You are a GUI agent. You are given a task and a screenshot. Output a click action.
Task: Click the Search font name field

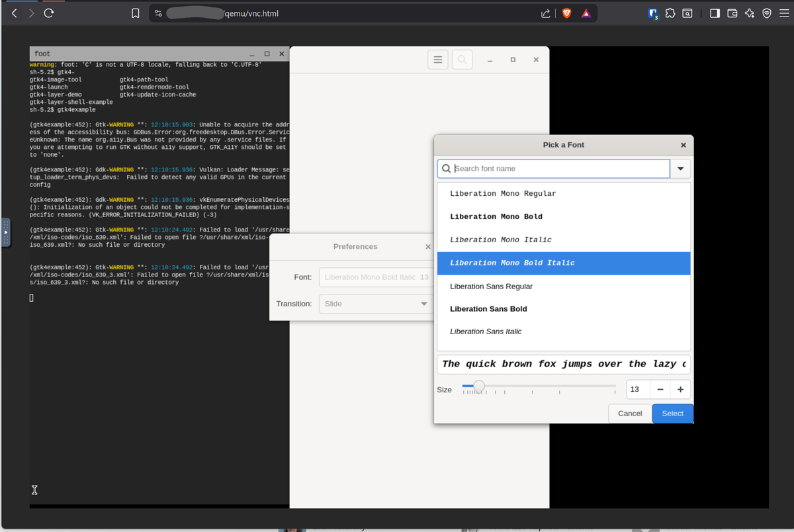click(554, 169)
